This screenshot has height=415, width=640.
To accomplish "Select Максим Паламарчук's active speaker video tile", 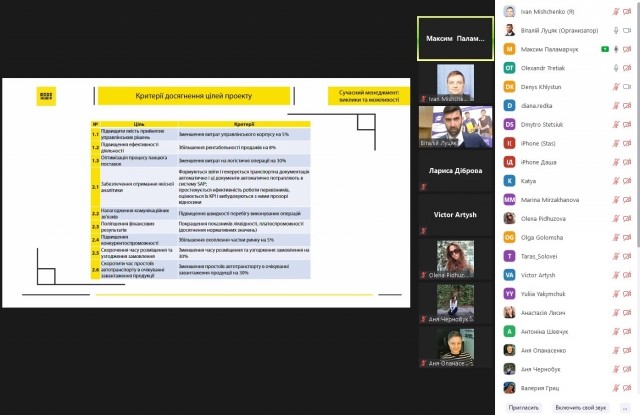I will 455,38.
